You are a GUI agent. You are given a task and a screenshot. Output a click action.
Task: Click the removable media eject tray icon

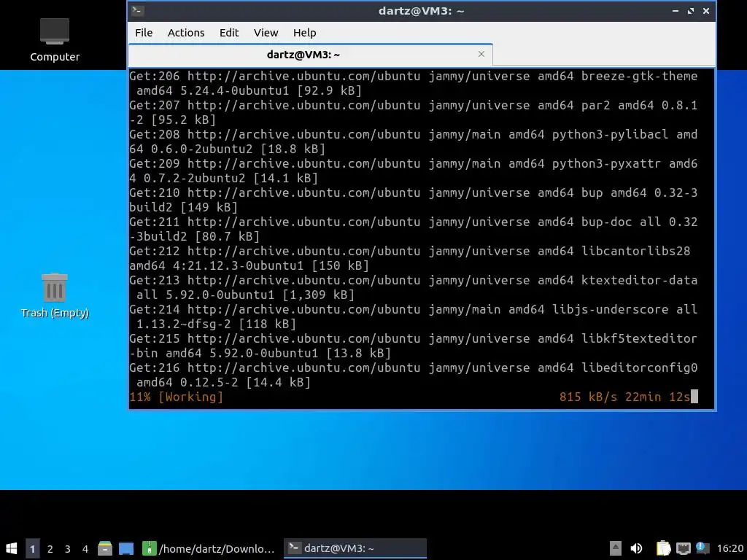point(616,548)
